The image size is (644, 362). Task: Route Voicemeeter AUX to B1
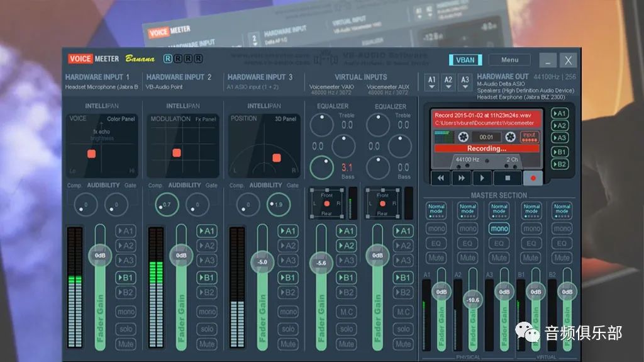[x=403, y=278]
